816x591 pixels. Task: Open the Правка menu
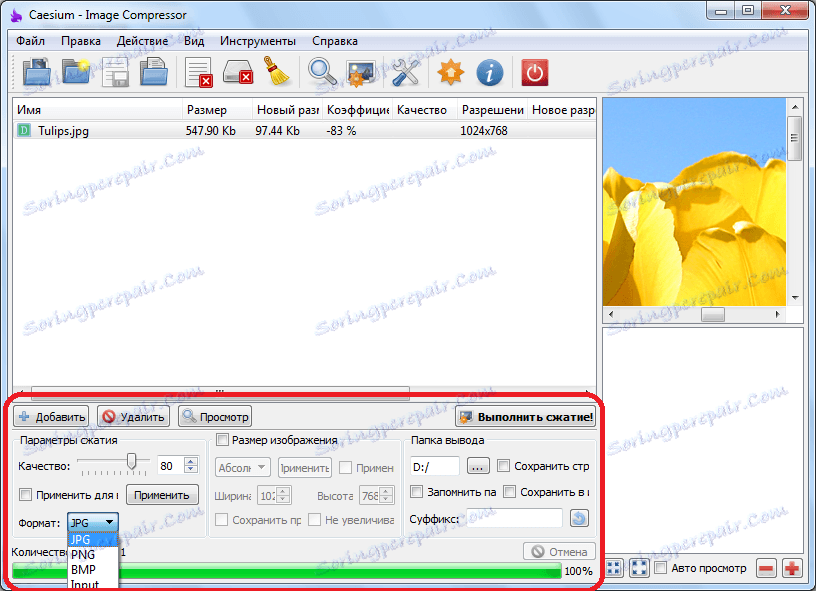click(81, 41)
